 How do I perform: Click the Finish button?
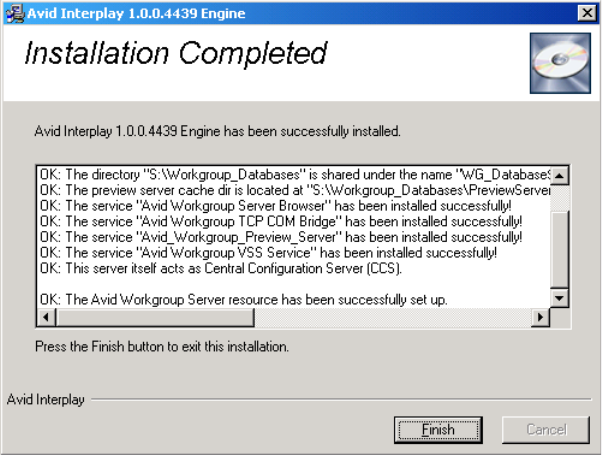click(x=438, y=429)
